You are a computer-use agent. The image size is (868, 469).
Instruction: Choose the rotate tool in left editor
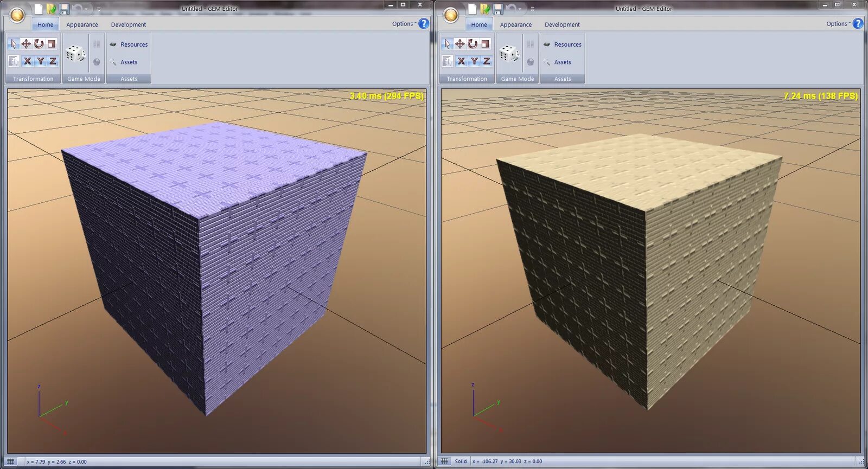pos(39,44)
